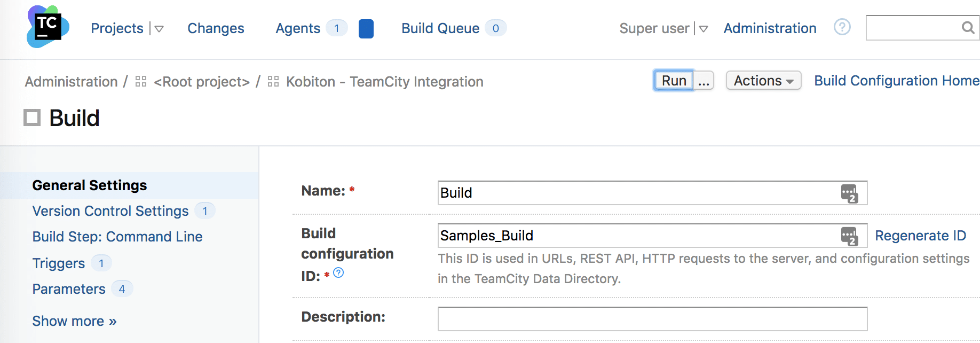Screen dimensions: 980x343
Task: Click the Name input field
Action: point(652,193)
